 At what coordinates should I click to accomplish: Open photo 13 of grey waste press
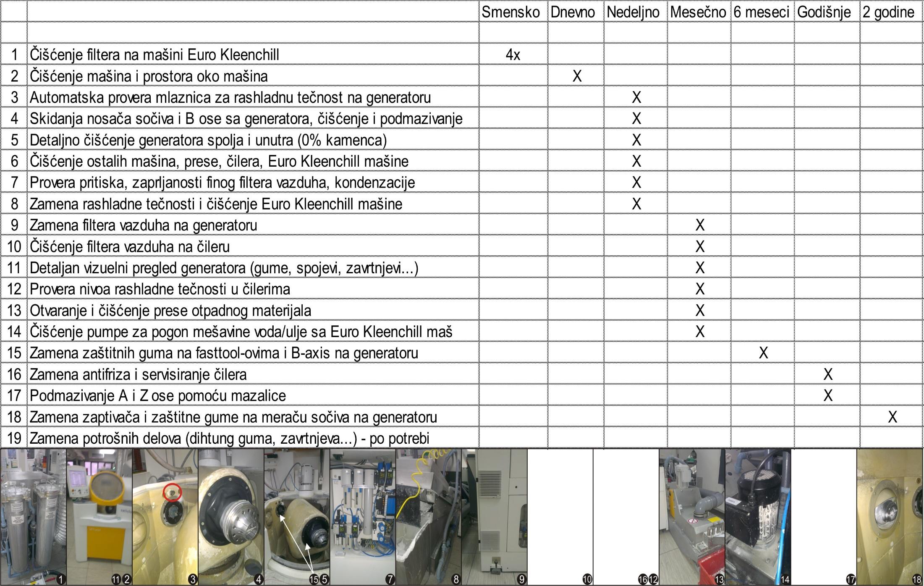(692, 517)
